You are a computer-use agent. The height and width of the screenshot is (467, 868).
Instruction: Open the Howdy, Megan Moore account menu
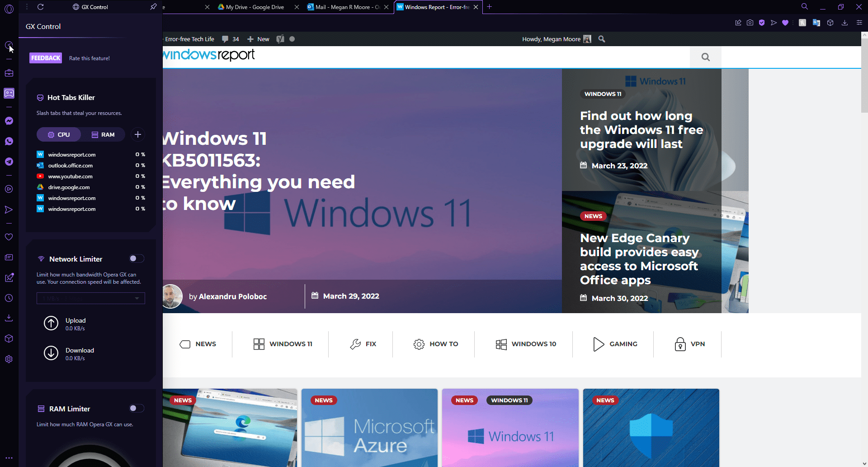tap(557, 39)
